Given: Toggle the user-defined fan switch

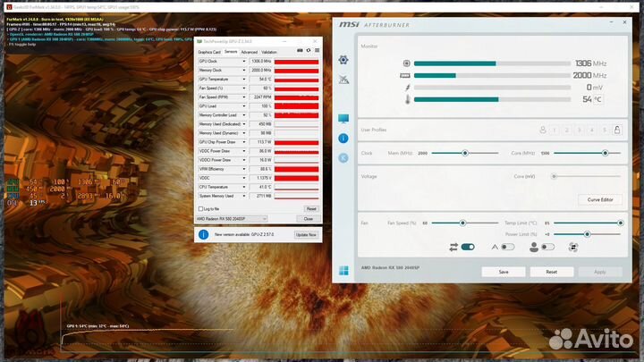Looking at the screenshot, I should [x=548, y=247].
